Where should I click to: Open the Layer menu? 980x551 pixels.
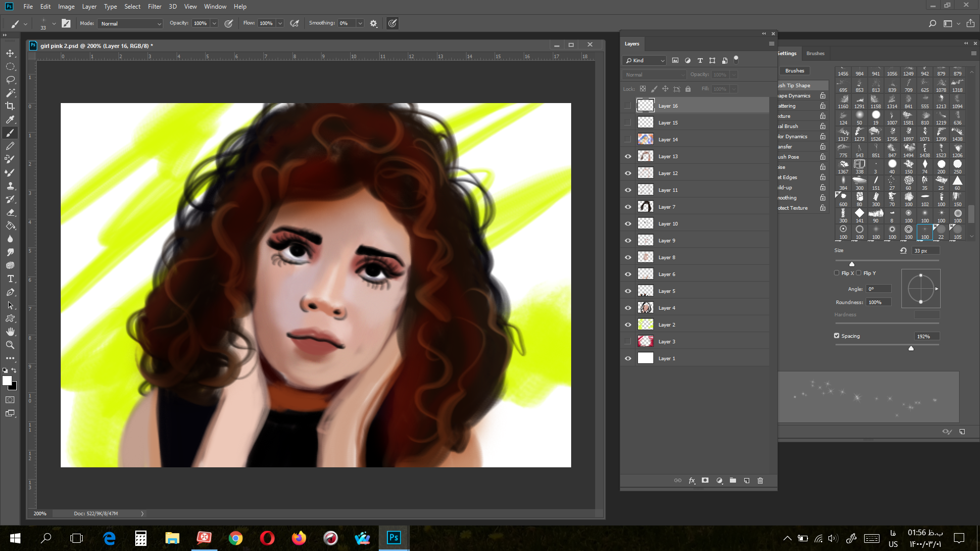(x=89, y=7)
